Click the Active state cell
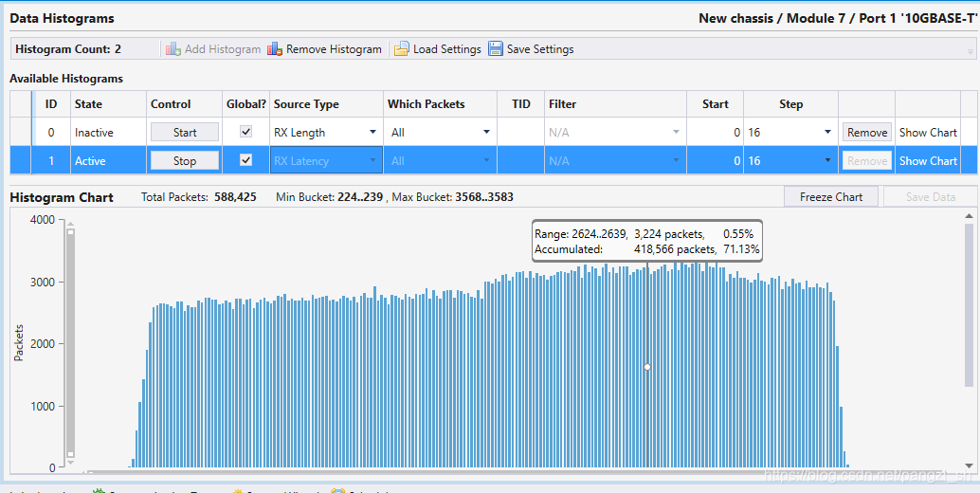Screen dimensions: 980x493 coord(109,160)
